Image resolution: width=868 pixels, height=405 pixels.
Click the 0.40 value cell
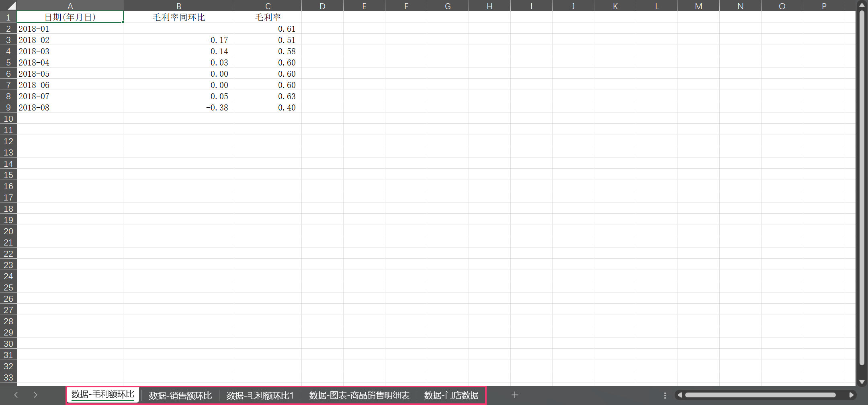pos(268,107)
